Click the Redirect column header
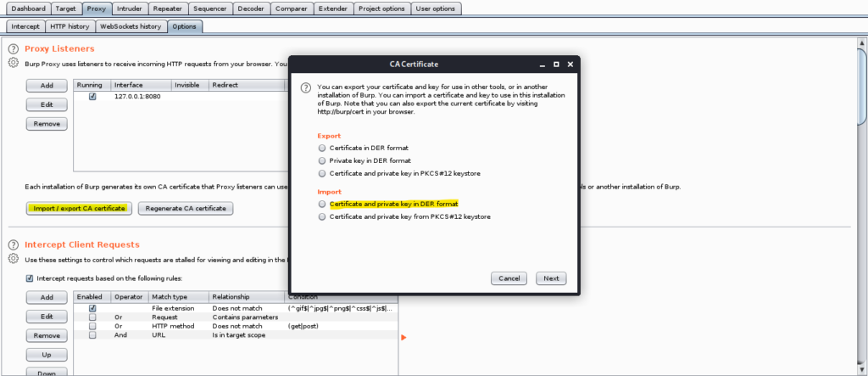Screen dimensions: 868x376 [247, 85]
